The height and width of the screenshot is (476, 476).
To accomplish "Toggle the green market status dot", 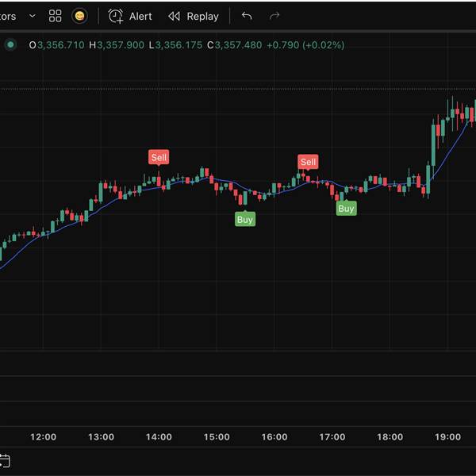I will coord(10,45).
